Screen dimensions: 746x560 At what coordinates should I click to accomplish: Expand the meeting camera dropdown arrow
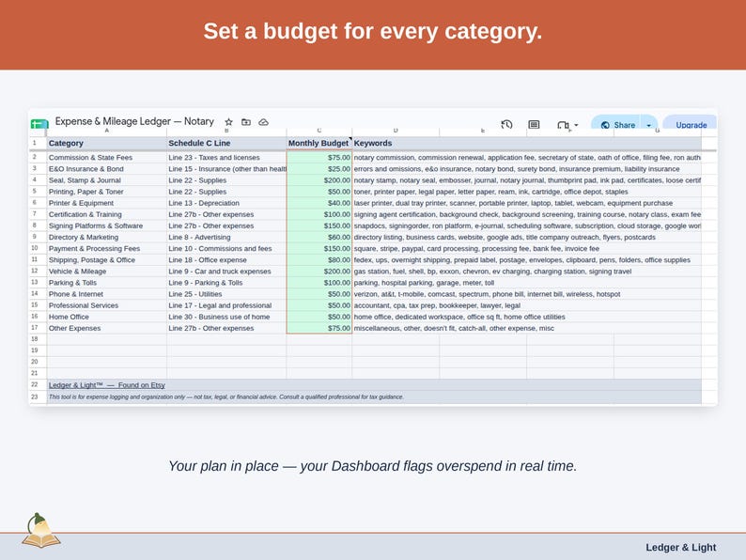pos(576,125)
